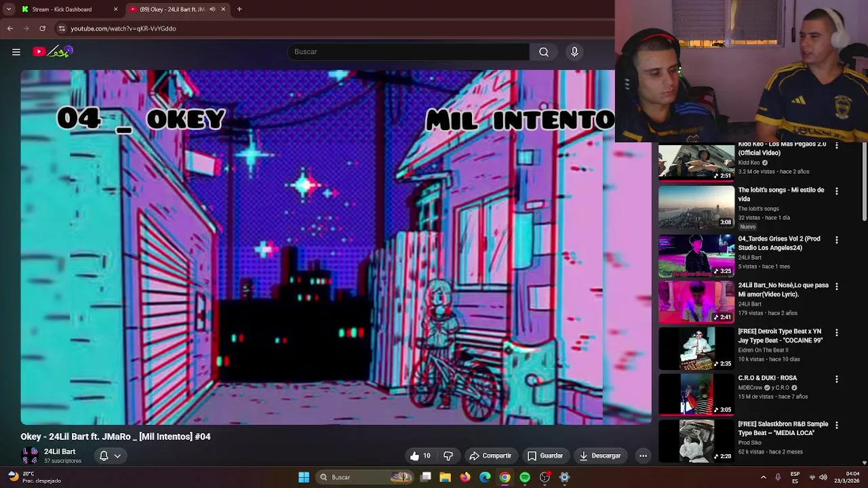
Task: Close the YouTube Okey tab
Action: 223,9
